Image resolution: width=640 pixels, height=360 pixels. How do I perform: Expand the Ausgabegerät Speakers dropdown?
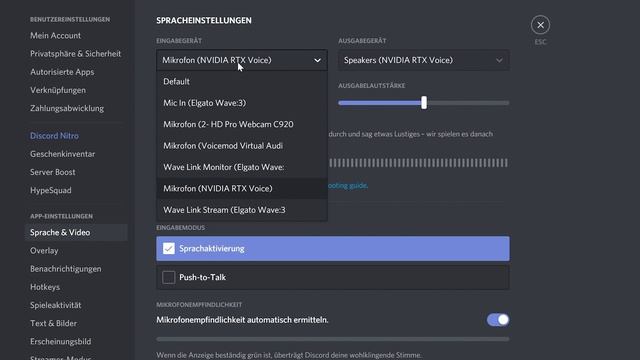tap(423, 60)
